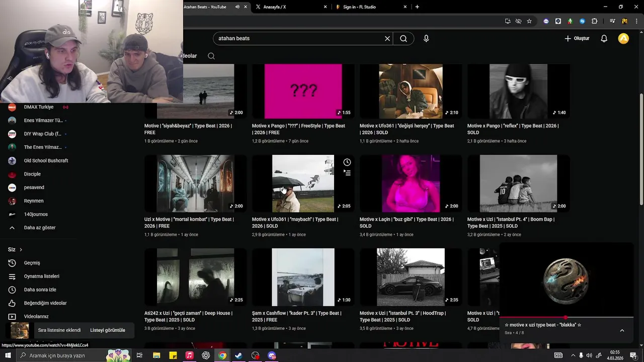Viewport: 644px width, 362px height.
Task: Open the Shazam browser extension
Action: [x=582, y=21]
